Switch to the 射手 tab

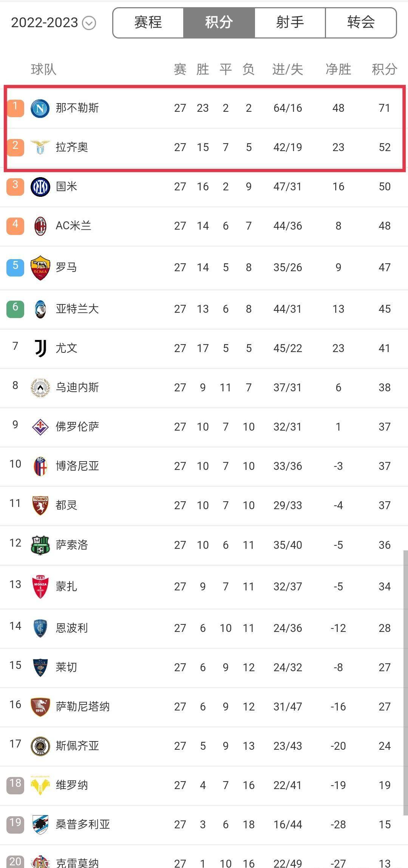[290, 23]
